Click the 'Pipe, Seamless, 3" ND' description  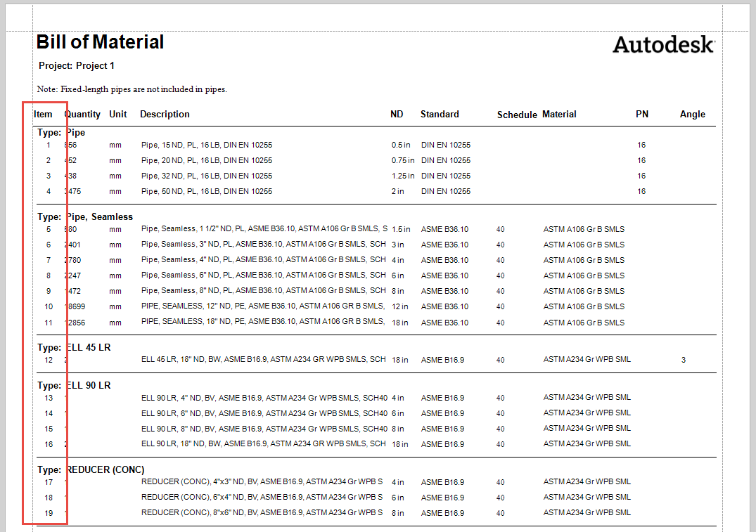(264, 245)
